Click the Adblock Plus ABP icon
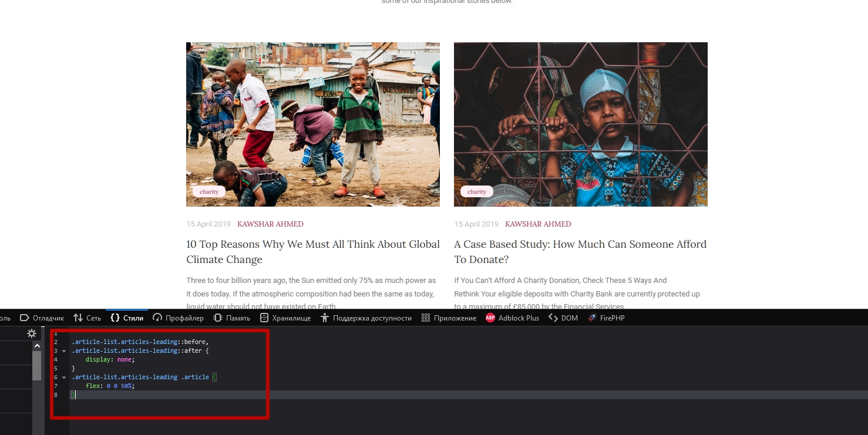Screen dimensions: 868x435 490,318
